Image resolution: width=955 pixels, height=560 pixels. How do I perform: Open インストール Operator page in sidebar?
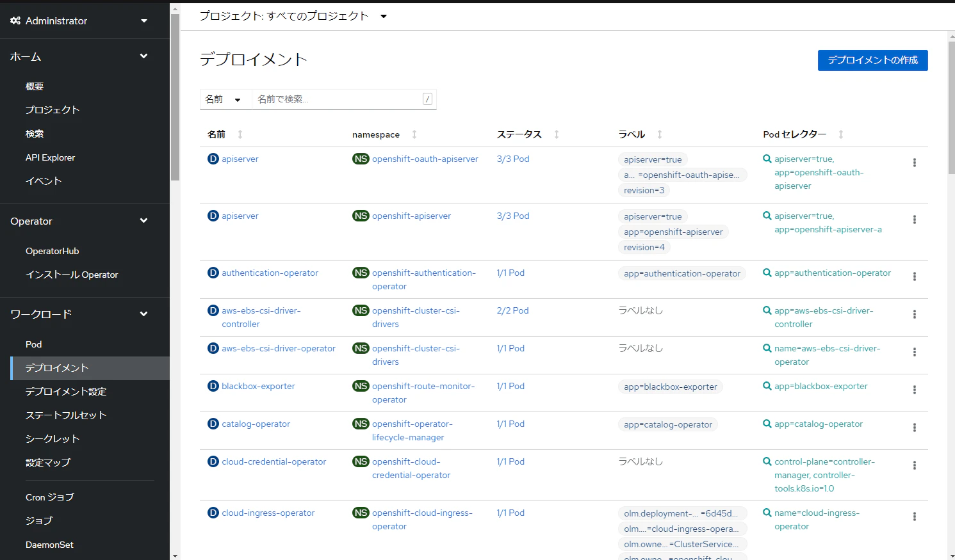[x=72, y=275]
